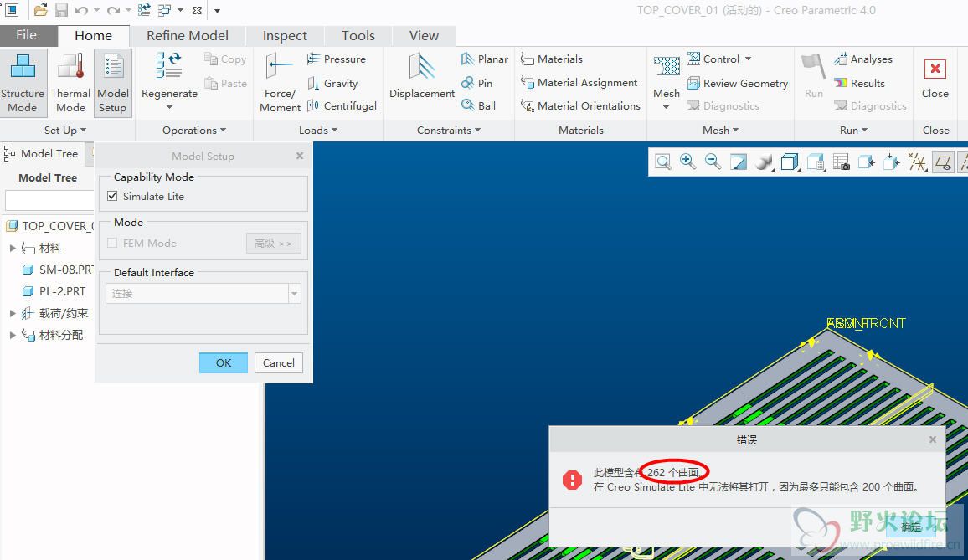Click the Mesh tool icon
Image resolution: width=968 pixels, height=560 pixels.
coord(667,66)
